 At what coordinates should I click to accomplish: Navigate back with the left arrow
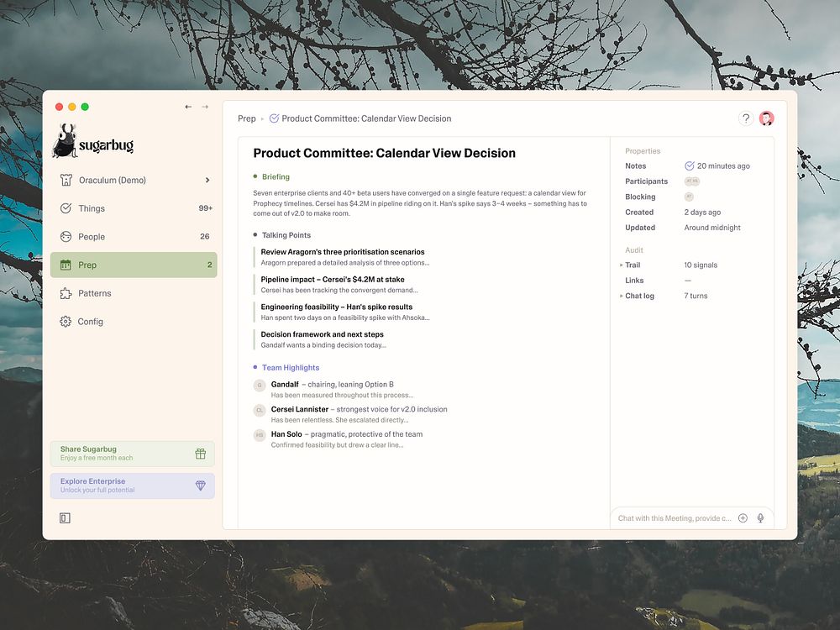point(188,107)
